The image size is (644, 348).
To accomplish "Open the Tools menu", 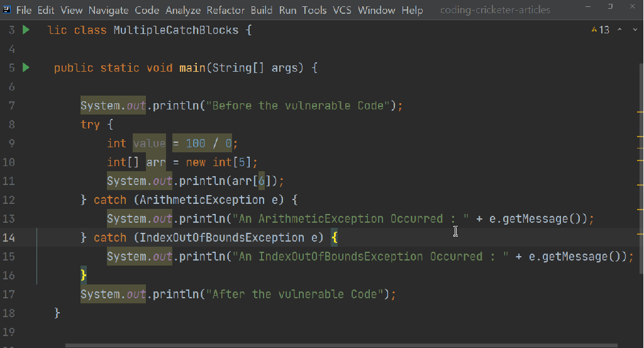I will (x=314, y=10).
